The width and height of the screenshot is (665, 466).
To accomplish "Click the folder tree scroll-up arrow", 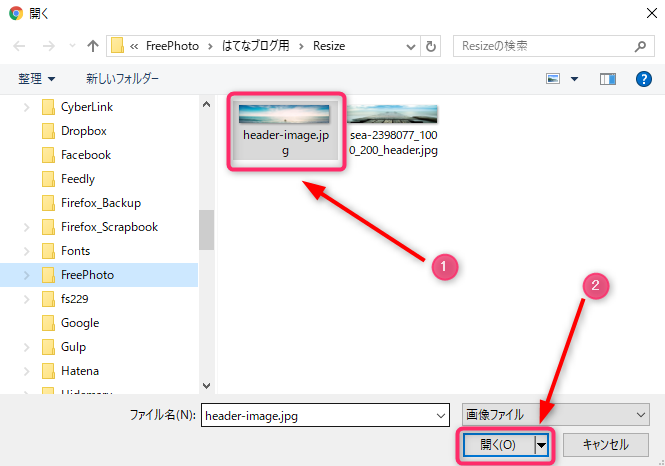I will click(207, 104).
